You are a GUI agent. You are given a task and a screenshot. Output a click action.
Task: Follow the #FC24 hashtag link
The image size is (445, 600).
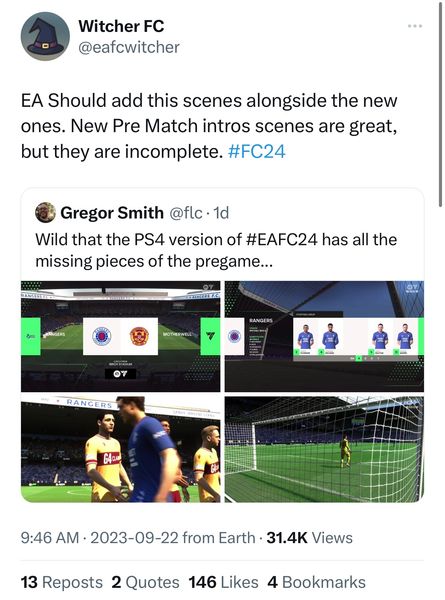click(256, 152)
